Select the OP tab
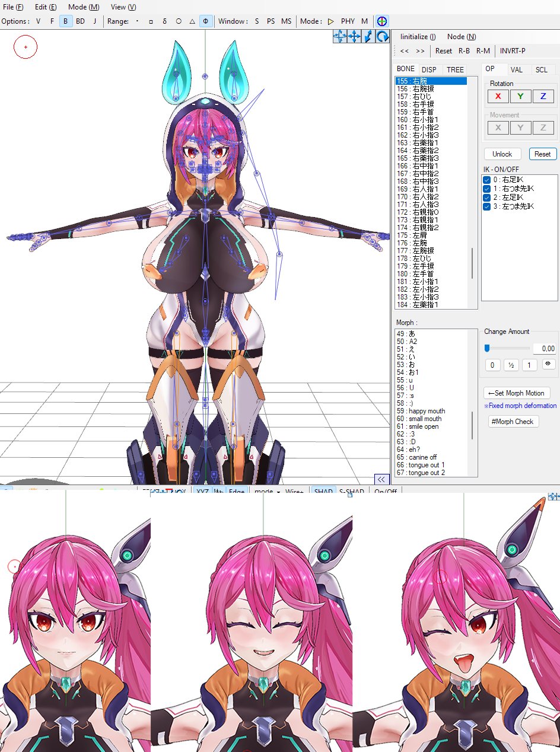Image resolution: width=560 pixels, height=752 pixels. pyautogui.click(x=491, y=69)
